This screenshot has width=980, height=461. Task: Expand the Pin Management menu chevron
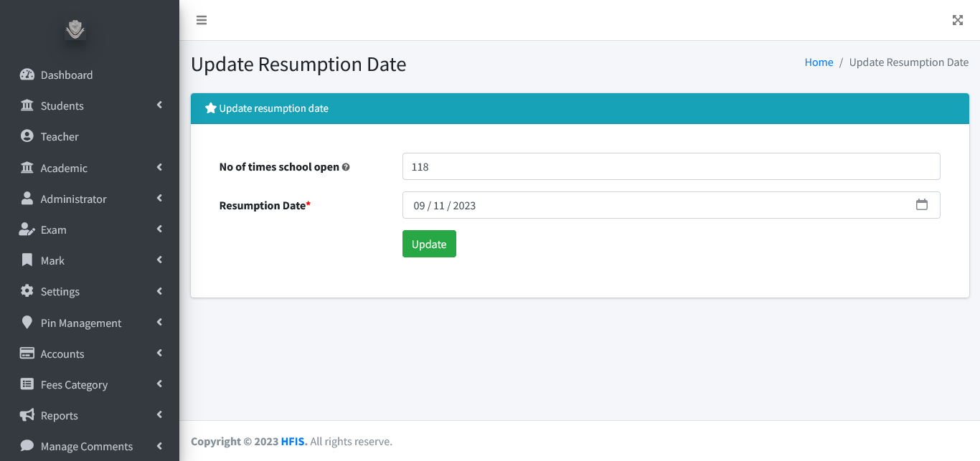(x=159, y=322)
